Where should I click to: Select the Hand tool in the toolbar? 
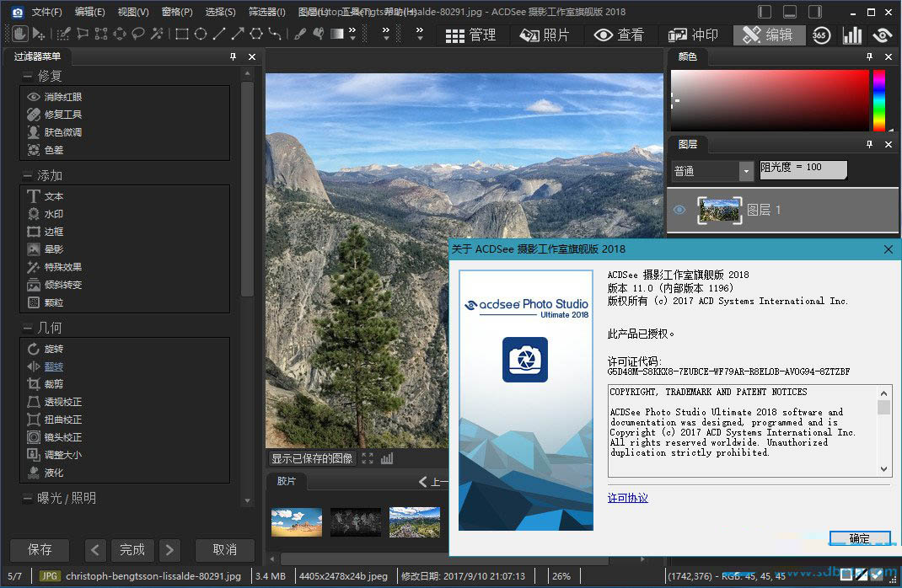pos(20,34)
